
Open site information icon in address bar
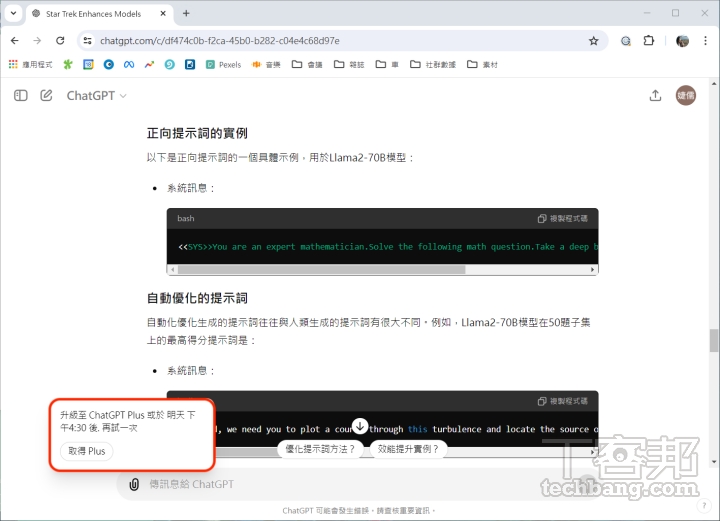pyautogui.click(x=87, y=40)
